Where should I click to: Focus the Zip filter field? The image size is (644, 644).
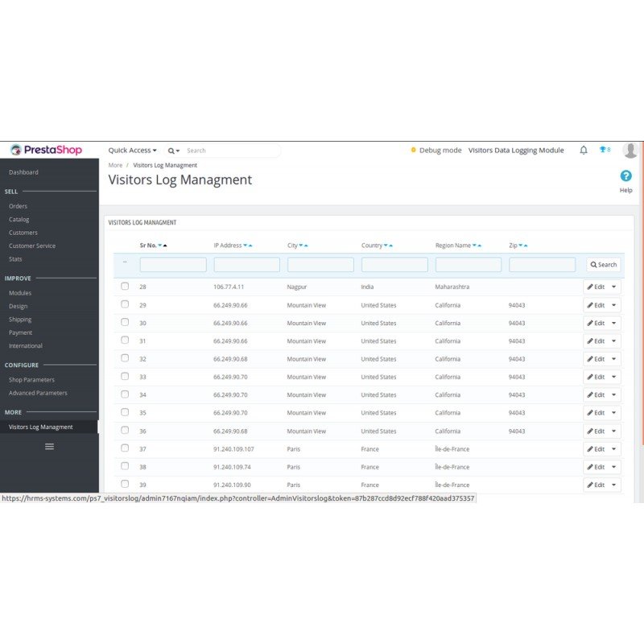pos(542,265)
